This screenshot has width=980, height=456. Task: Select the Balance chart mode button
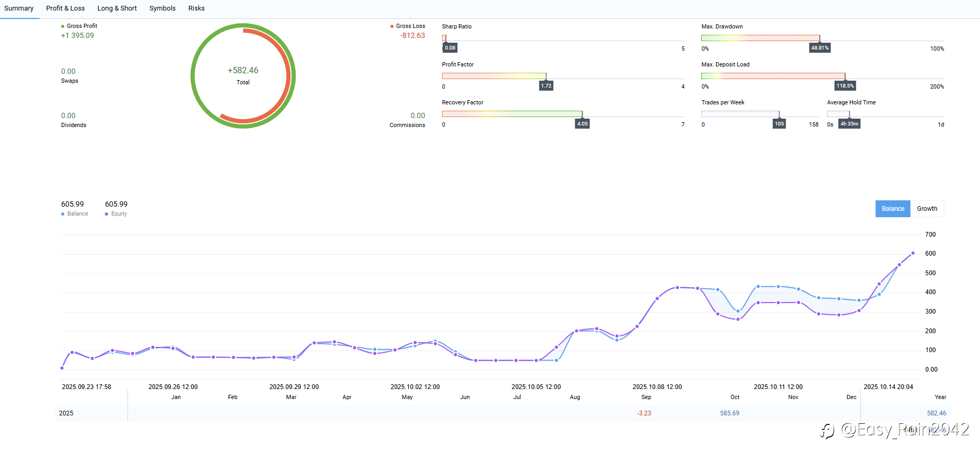(x=893, y=209)
